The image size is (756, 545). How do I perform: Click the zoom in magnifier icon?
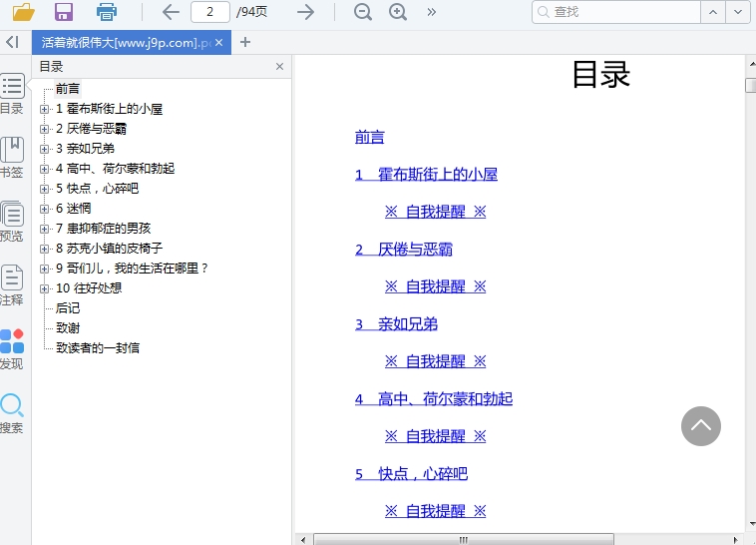click(x=398, y=12)
